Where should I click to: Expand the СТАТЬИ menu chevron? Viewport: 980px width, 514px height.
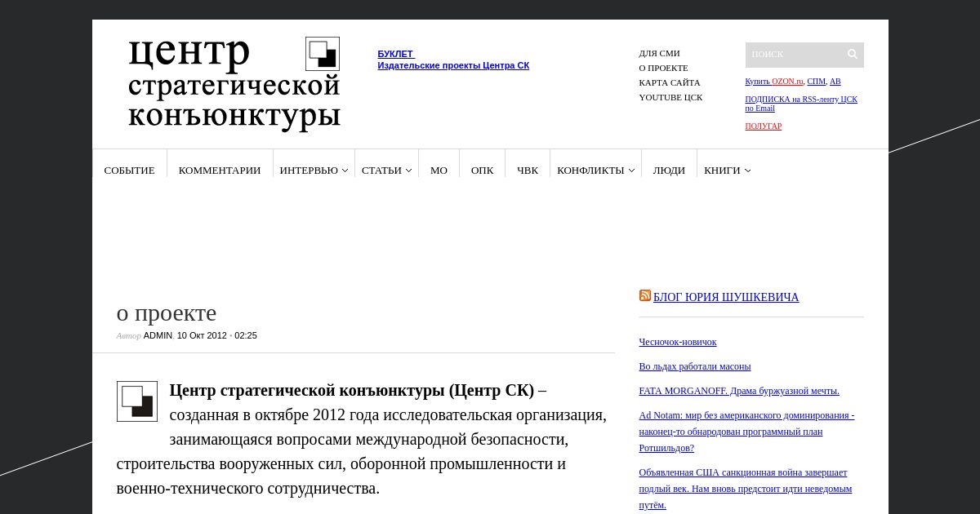(x=408, y=171)
